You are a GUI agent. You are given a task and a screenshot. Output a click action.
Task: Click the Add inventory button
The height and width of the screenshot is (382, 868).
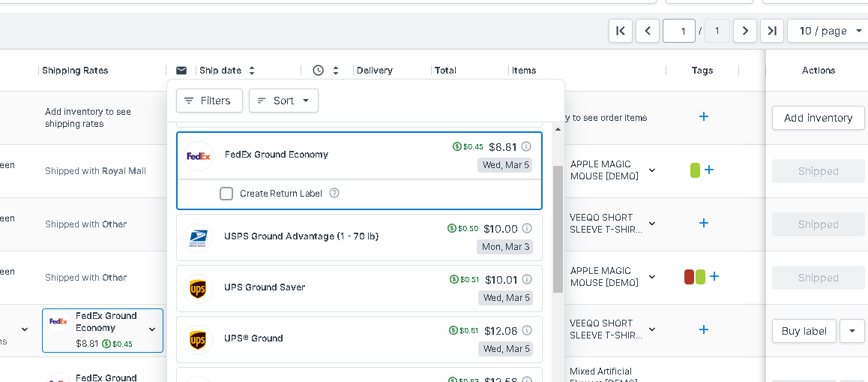819,118
